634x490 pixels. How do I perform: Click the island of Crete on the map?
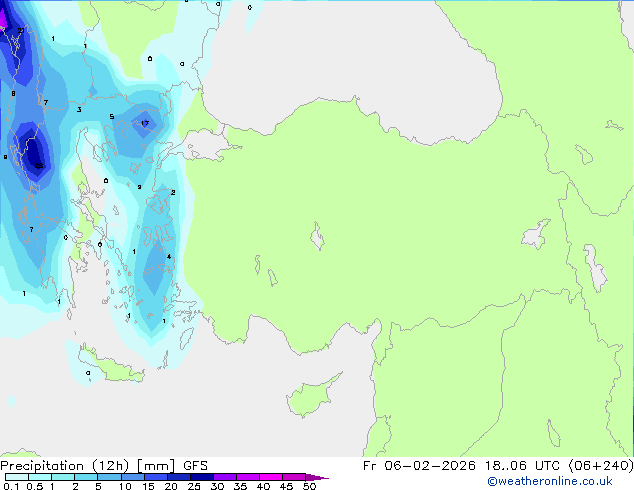111,366
